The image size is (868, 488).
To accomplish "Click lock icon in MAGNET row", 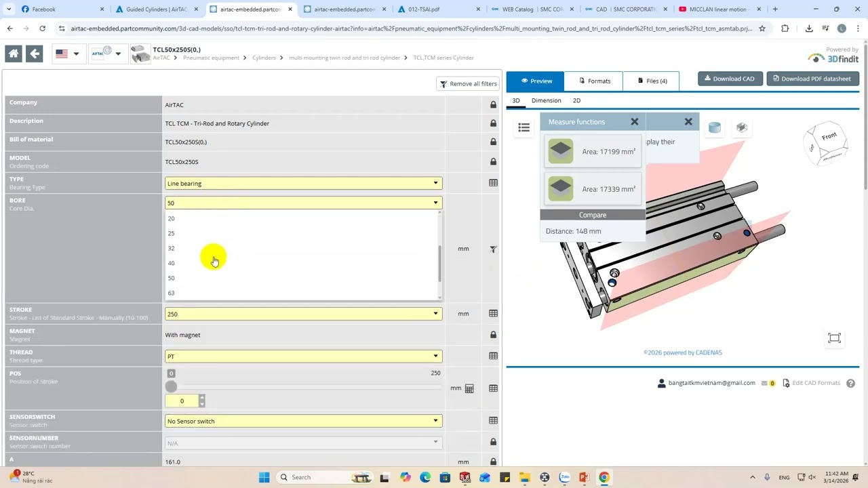I will [x=493, y=335].
